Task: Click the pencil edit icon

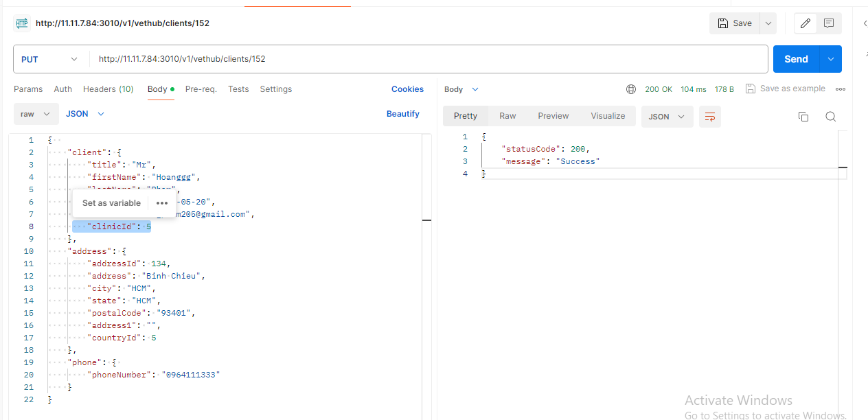Action: point(806,23)
